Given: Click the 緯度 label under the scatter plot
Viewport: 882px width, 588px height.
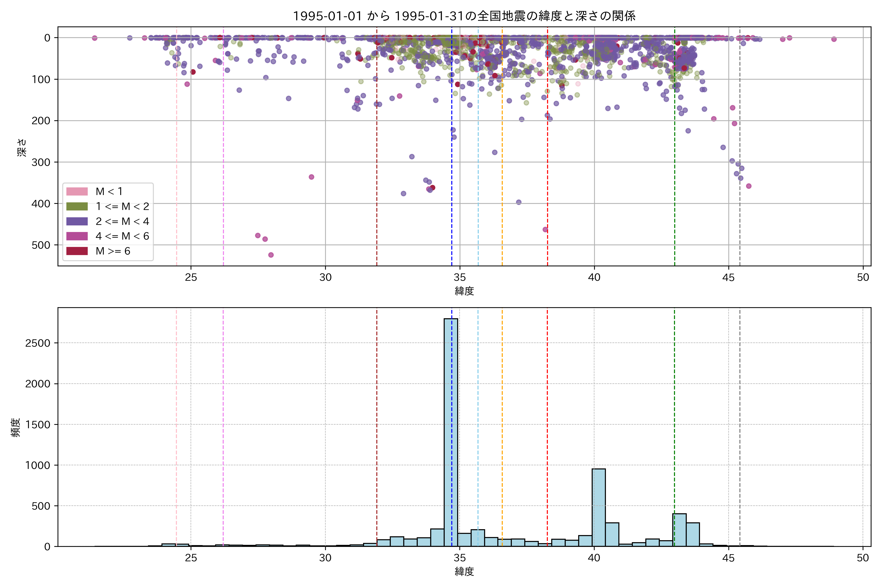Looking at the screenshot, I should click(464, 291).
